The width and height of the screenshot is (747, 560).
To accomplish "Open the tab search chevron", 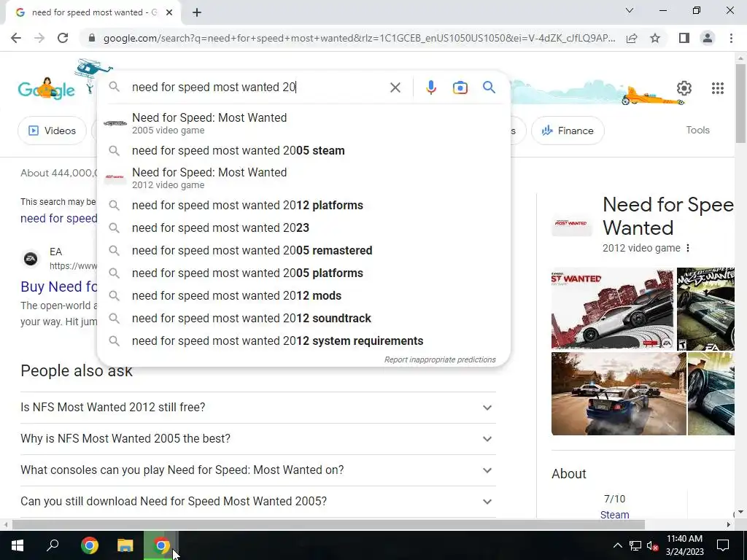I will pos(630,10).
